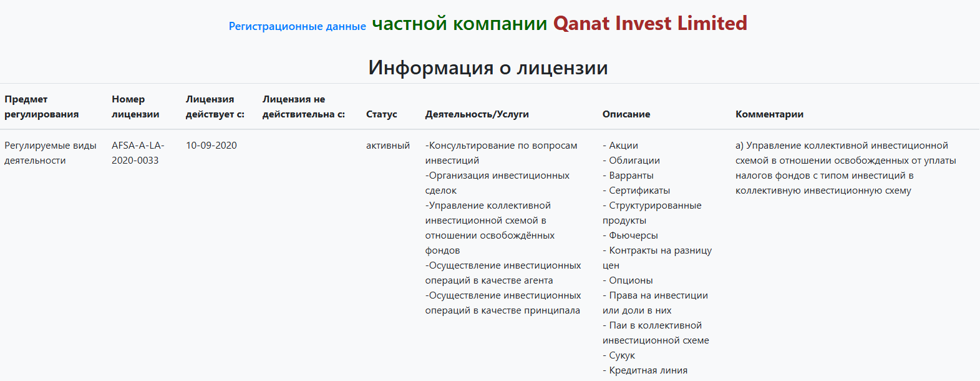Click the date 10-09-2020
This screenshot has width=980, height=381.
(x=211, y=146)
